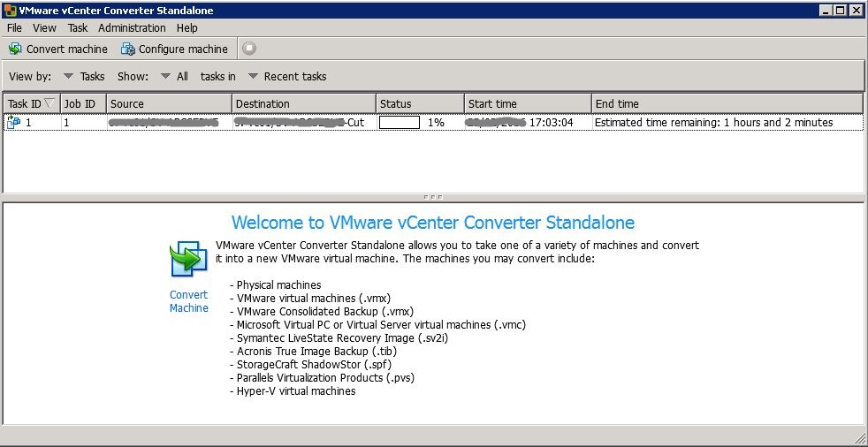
Task: Click the large Convert Machine welcome icon
Action: click(x=188, y=261)
